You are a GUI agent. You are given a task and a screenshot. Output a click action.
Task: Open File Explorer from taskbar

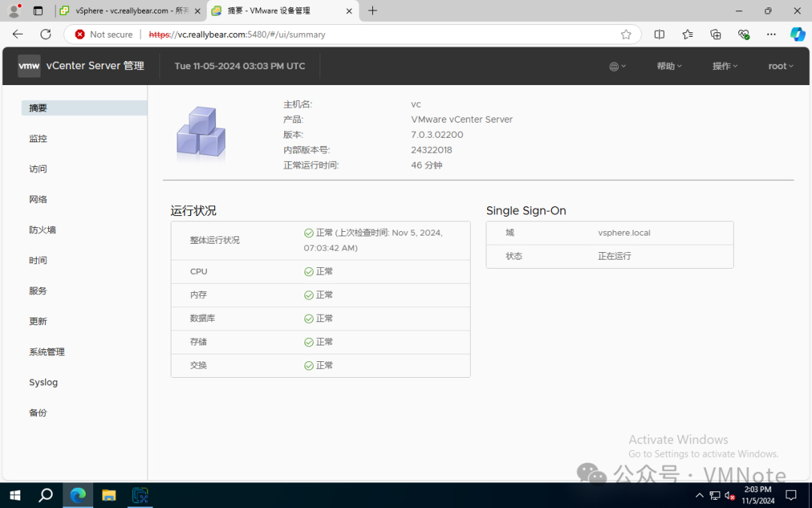[109, 495]
